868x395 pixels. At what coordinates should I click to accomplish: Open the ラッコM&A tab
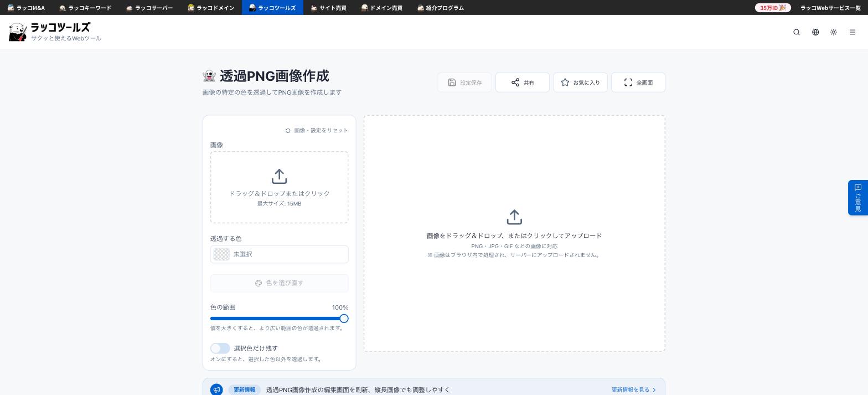pos(26,8)
